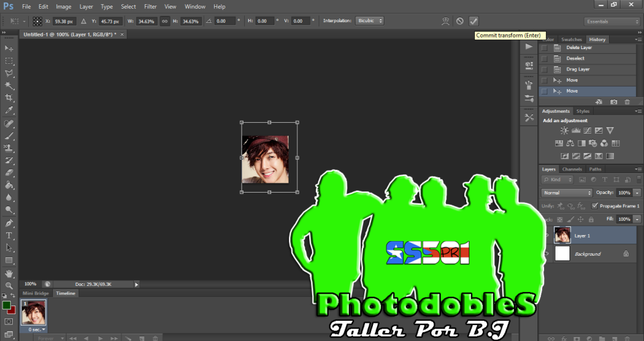
Task: Select frame 1 thumbnail in Timeline
Action: [x=34, y=313]
